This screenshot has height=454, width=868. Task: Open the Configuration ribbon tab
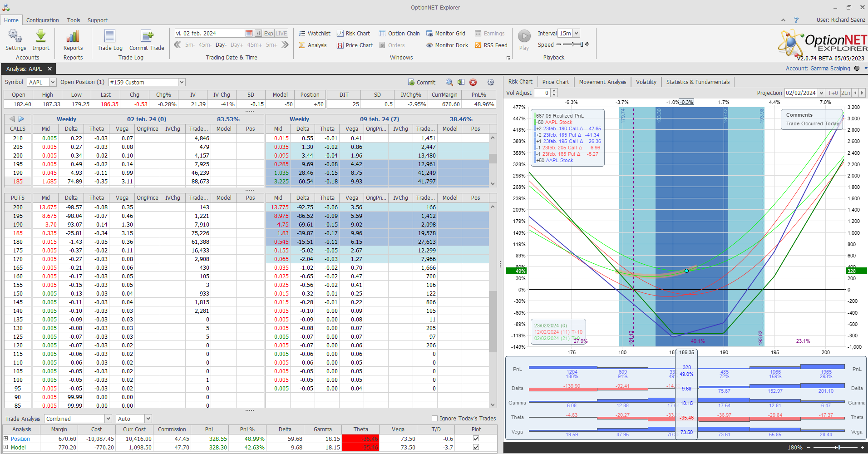[x=43, y=20]
